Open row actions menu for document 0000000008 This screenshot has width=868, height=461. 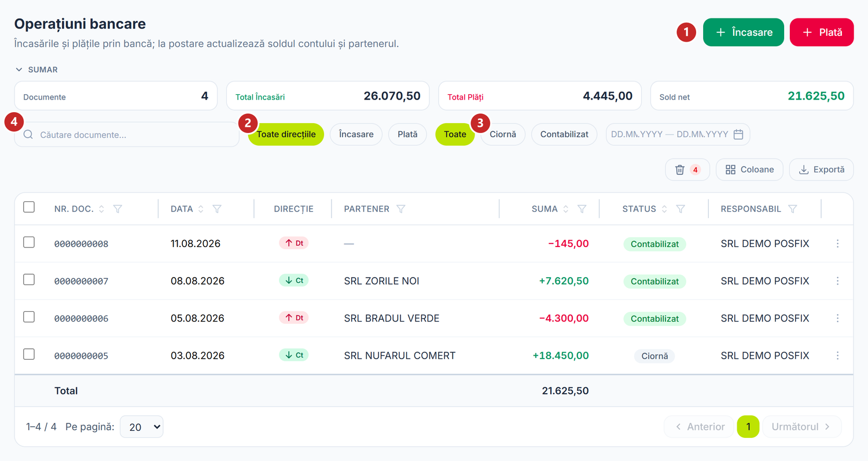pos(837,244)
